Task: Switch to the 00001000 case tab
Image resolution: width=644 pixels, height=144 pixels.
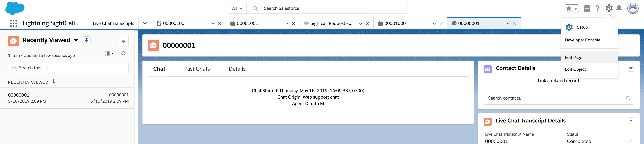Action: point(395,23)
